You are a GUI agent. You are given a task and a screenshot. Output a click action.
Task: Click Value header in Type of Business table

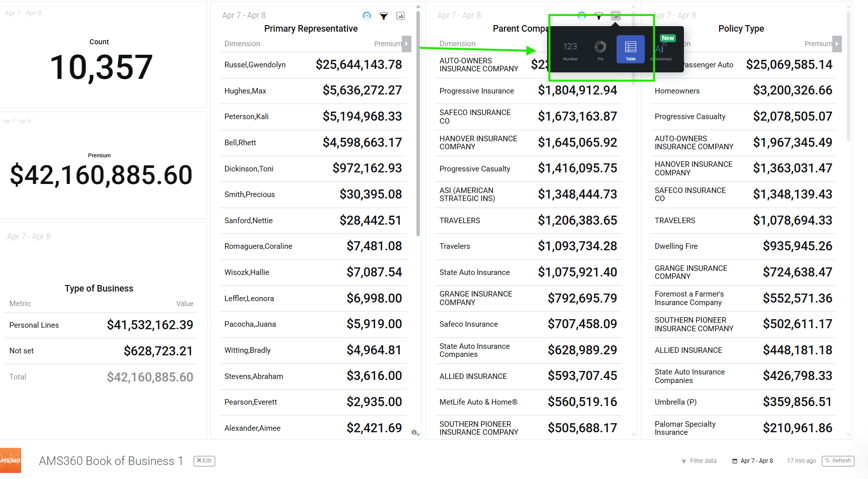tap(185, 304)
